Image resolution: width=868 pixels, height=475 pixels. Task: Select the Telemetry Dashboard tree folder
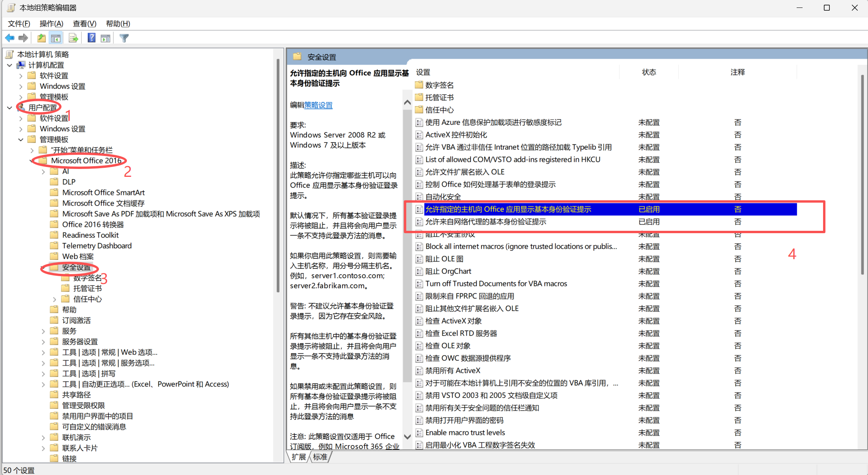click(x=97, y=246)
